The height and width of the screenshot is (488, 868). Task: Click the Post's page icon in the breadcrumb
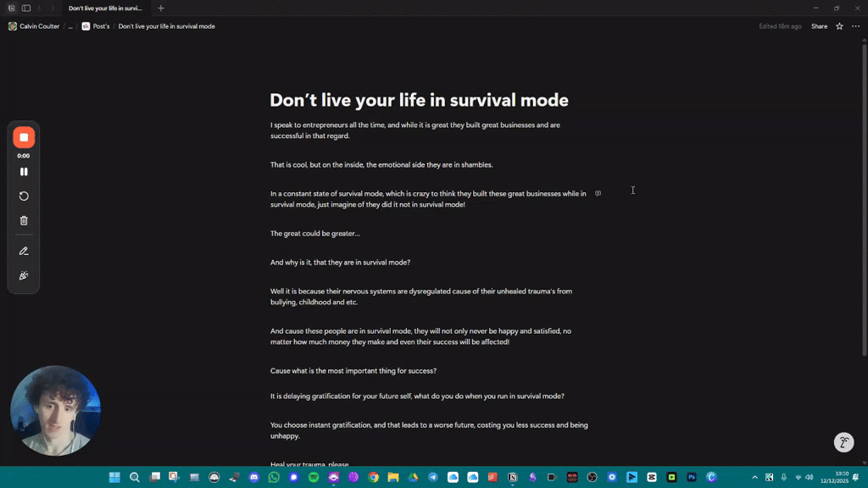(x=85, y=26)
